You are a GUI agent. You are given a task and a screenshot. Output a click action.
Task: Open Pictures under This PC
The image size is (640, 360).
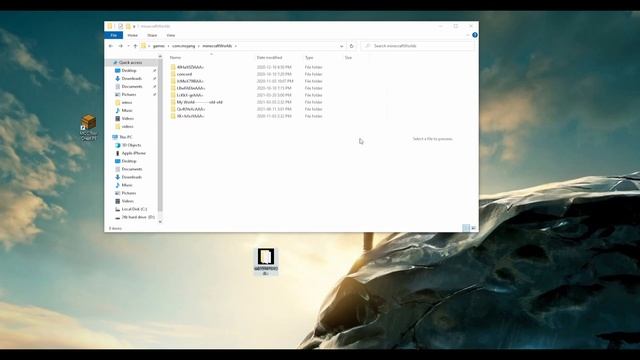point(129,193)
